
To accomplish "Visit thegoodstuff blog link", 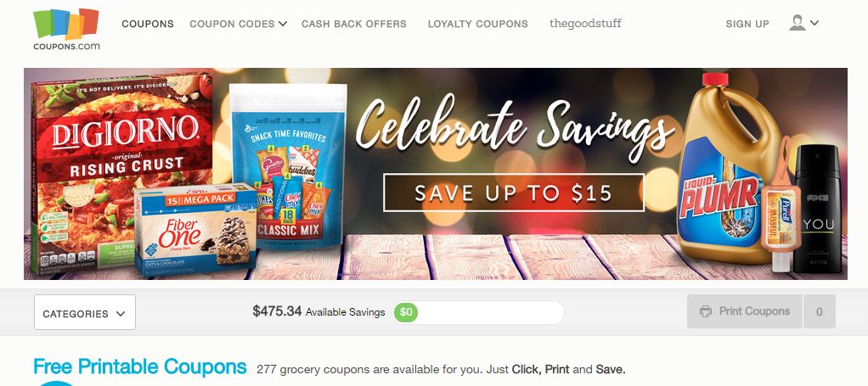I will (585, 23).
